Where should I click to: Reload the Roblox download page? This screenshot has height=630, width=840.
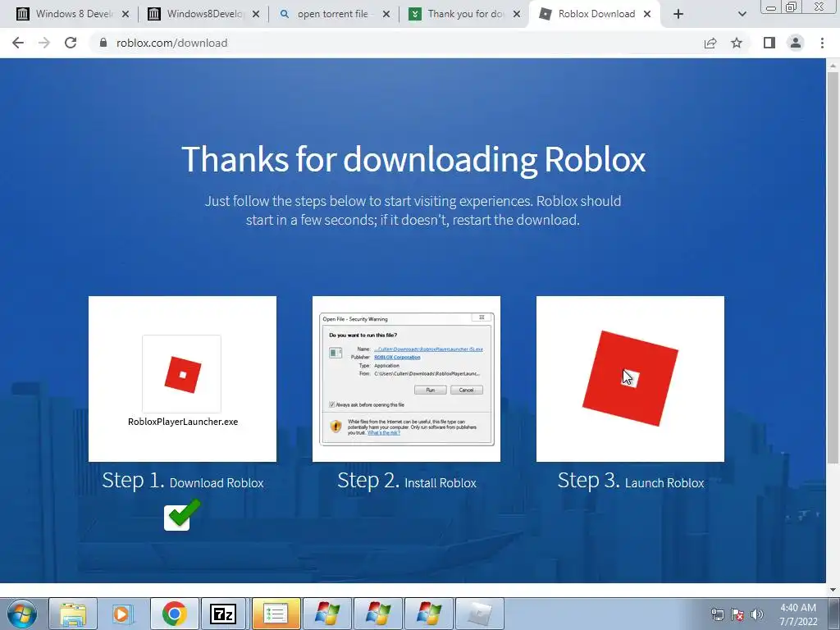(71, 43)
